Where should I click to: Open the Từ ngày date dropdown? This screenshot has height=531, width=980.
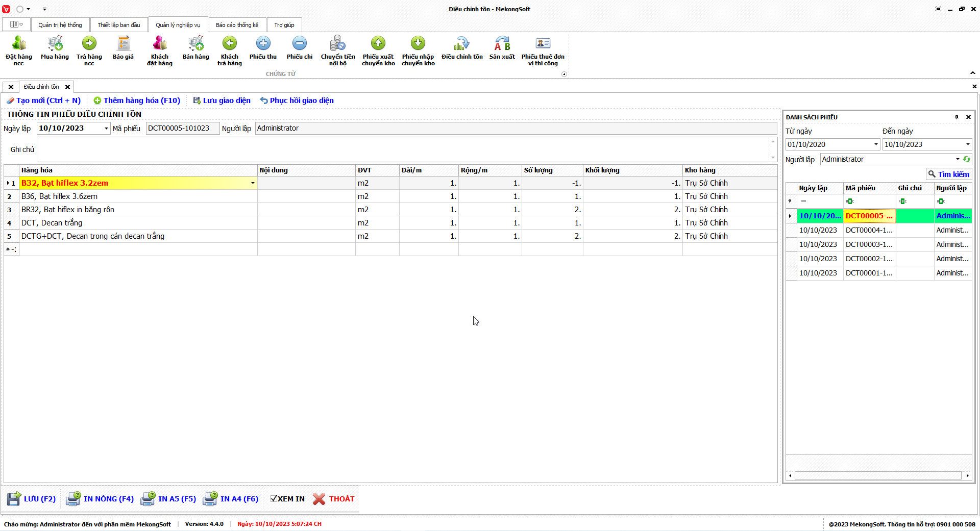[876, 144]
